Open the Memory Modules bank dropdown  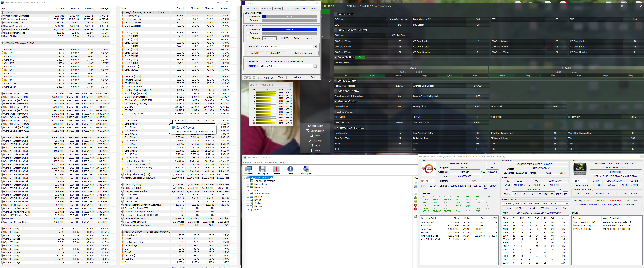[x=535, y=204]
